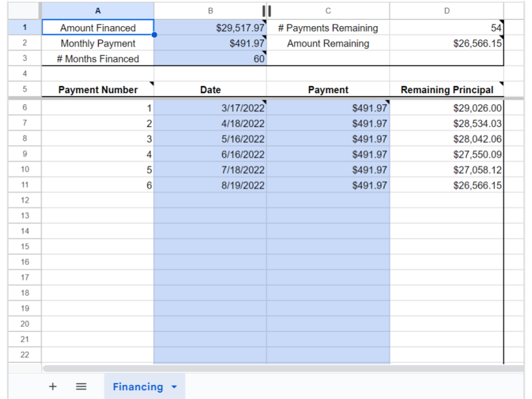532x399 pixels.
Task: Select column B header
Action: [x=211, y=11]
